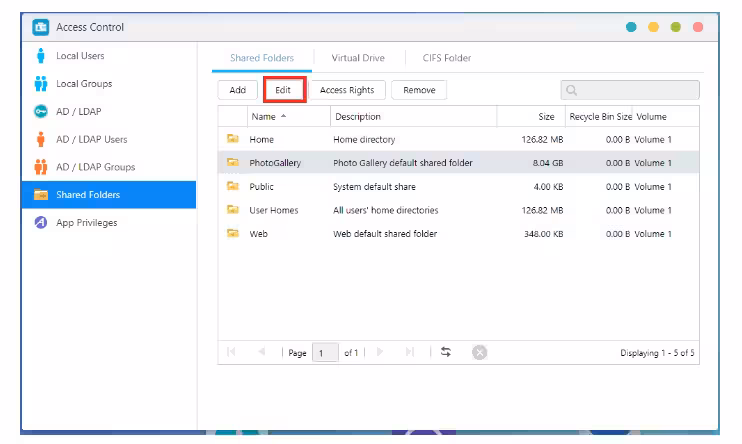Click the folder icon of the PhotoGallery row

[233, 162]
